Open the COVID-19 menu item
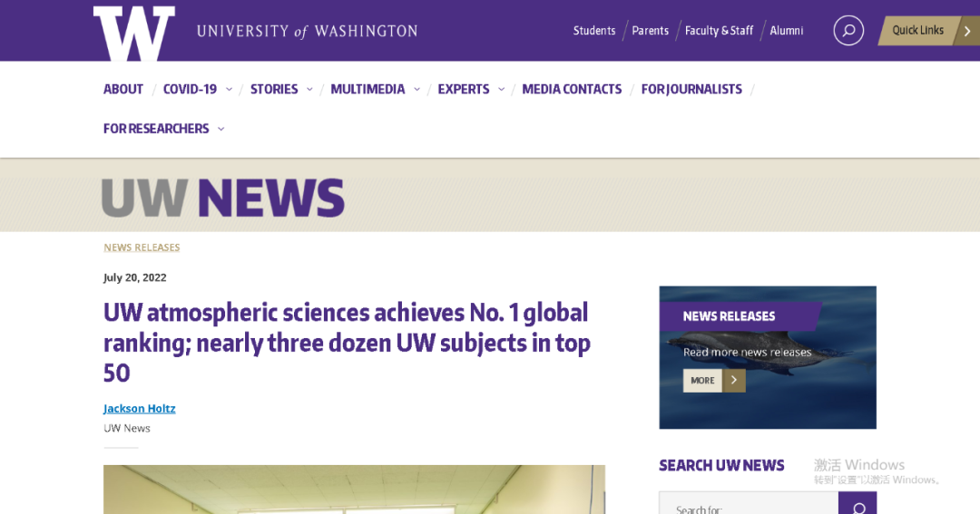This screenshot has height=514, width=980. tap(190, 90)
